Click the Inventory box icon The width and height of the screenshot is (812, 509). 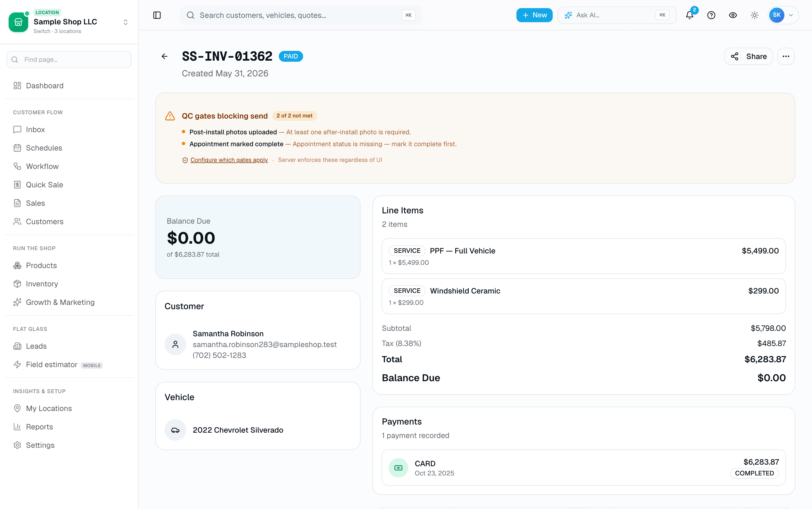[x=17, y=284]
